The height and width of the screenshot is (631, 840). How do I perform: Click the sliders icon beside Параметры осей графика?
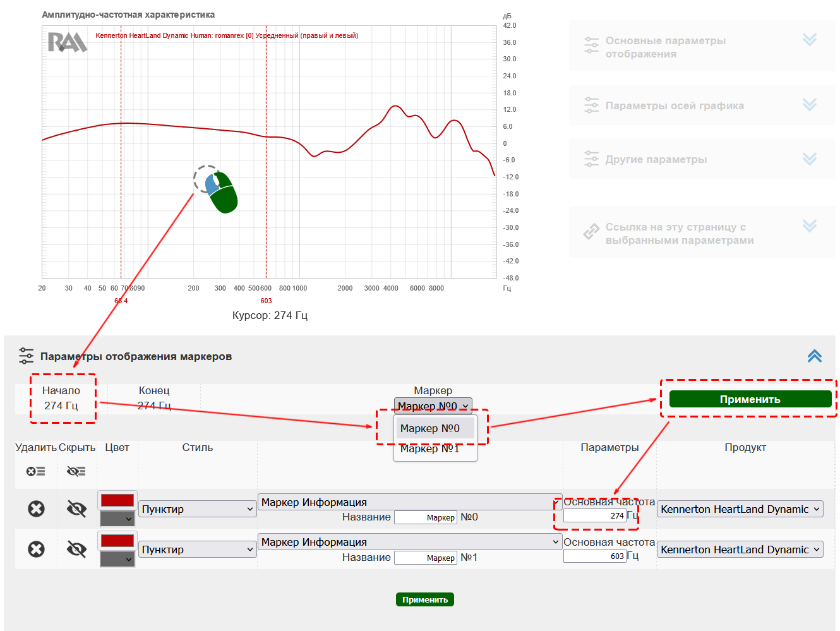coord(591,105)
